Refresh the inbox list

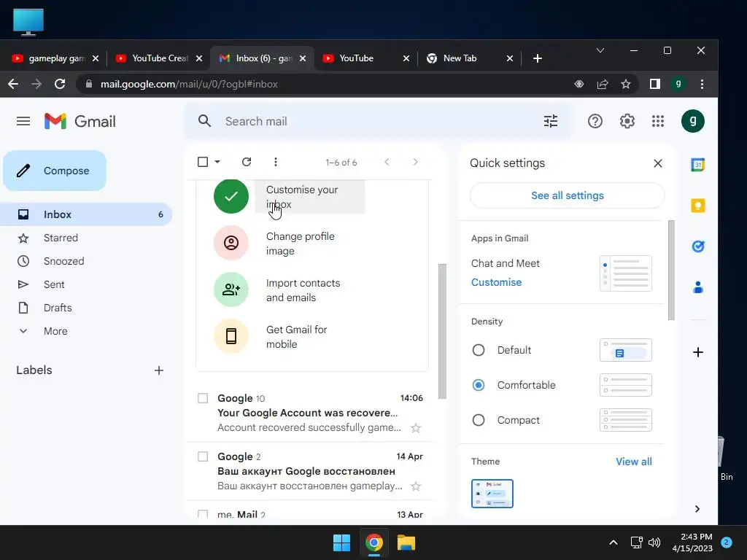(247, 162)
